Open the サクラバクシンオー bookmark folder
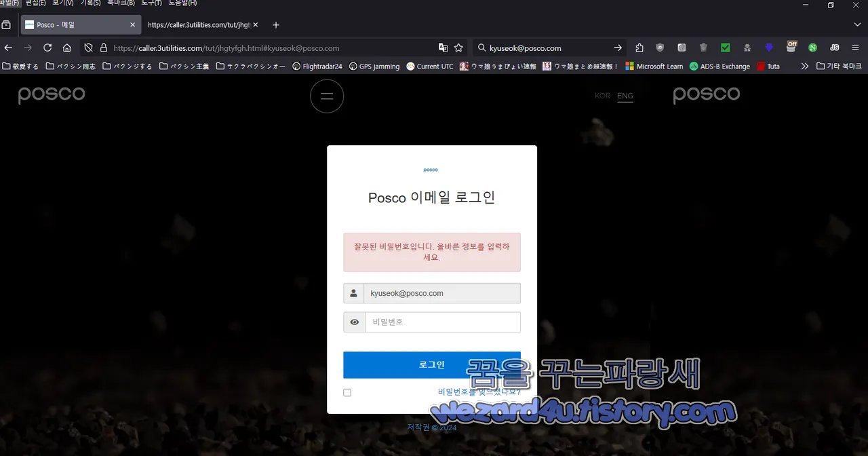Image resolution: width=868 pixels, height=456 pixels. tap(250, 66)
